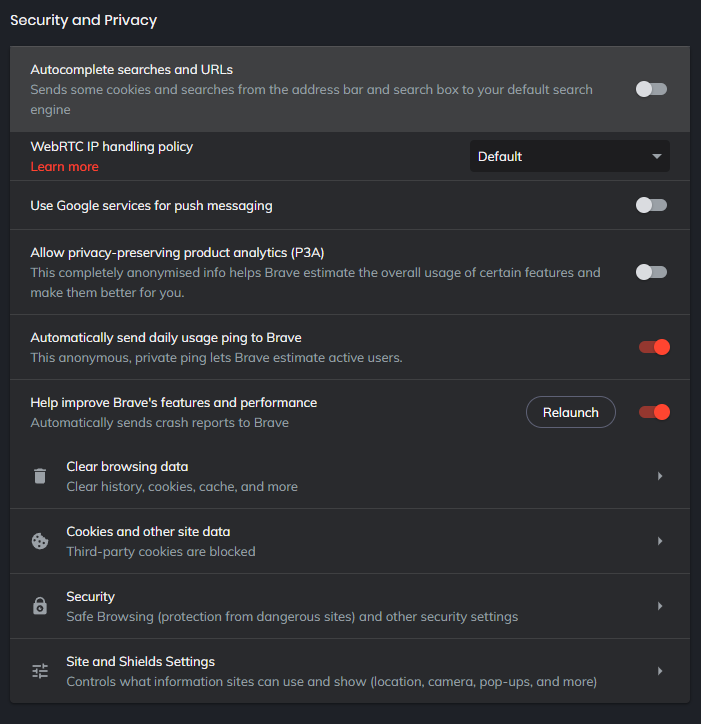
Task: Click the Relaunch button
Action: [x=571, y=412]
